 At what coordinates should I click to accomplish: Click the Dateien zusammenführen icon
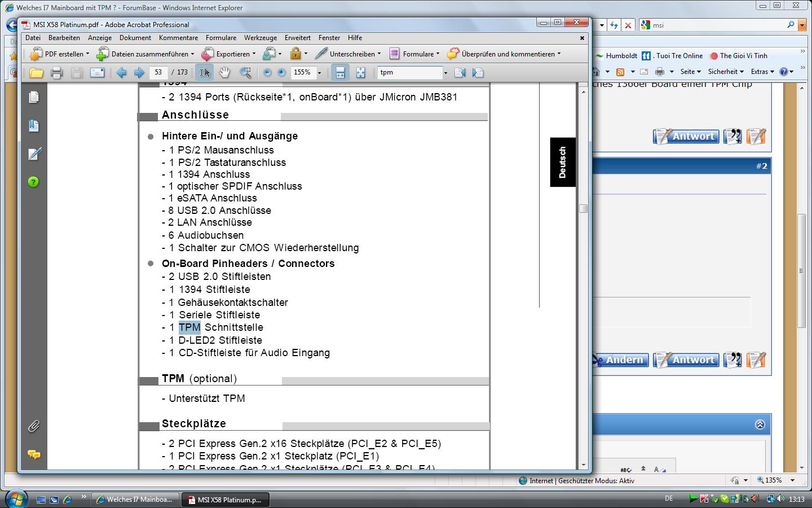click(103, 54)
